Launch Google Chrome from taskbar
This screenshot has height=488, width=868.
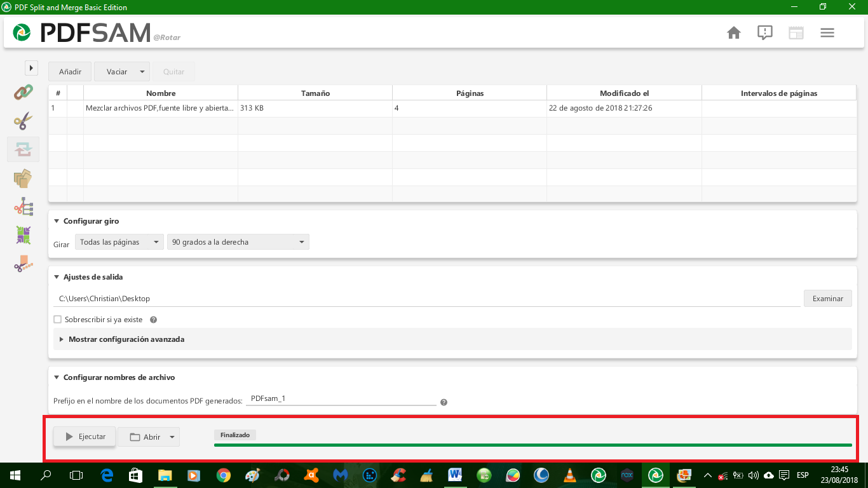(223, 475)
